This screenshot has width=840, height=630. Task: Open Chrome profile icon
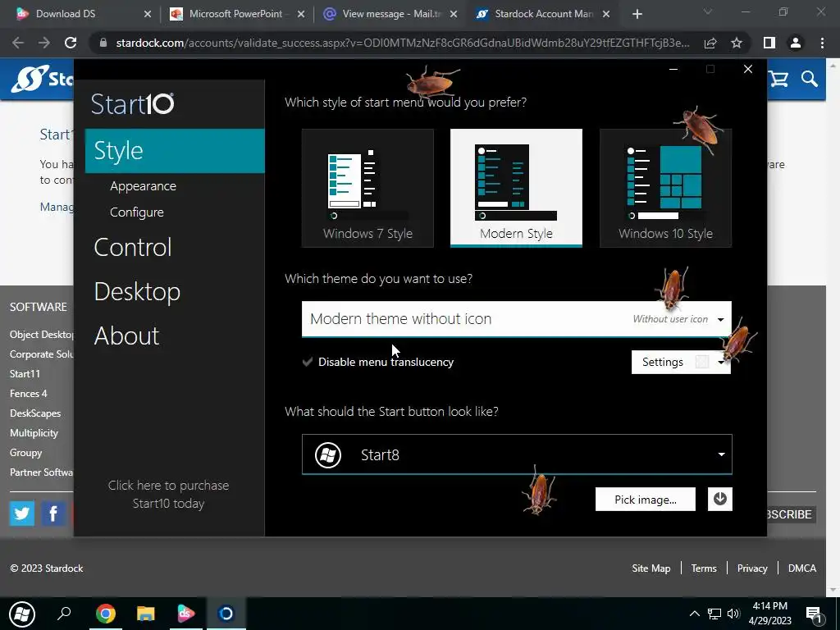(796, 43)
